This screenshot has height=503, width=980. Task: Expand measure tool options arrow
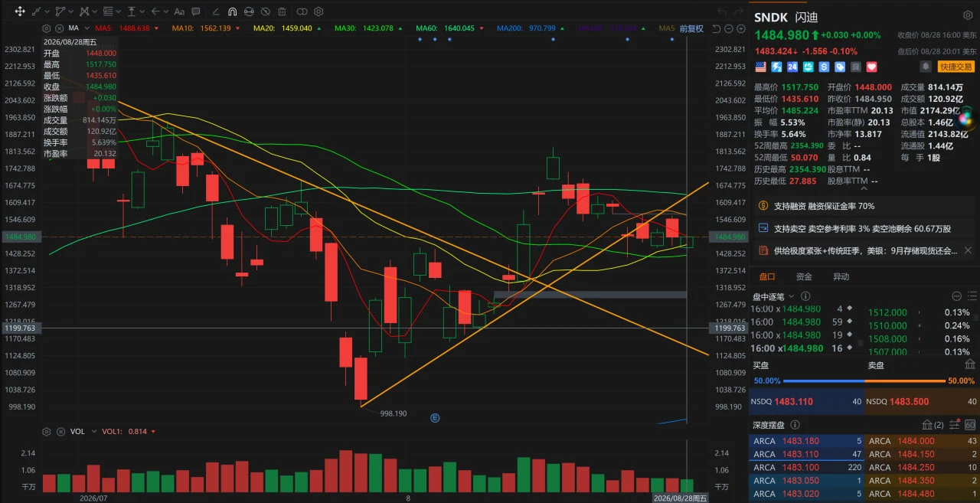[142, 11]
